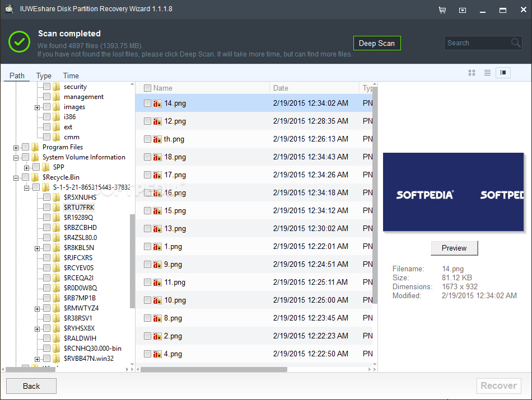
Task: Expand the images folder node
Action: [x=38, y=108]
